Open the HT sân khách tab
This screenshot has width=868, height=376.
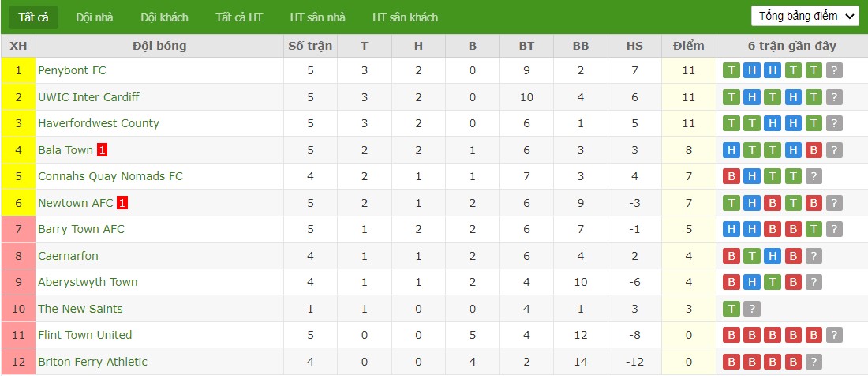click(x=406, y=17)
